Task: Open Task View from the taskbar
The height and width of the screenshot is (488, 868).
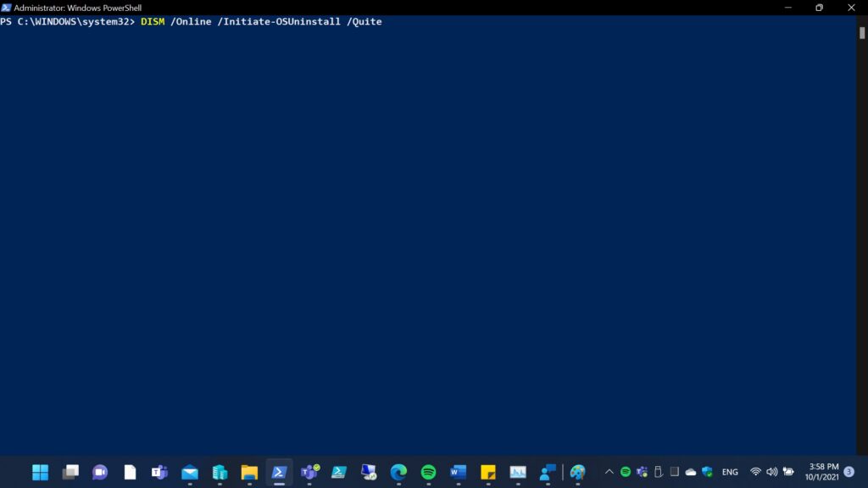Action: (x=70, y=472)
